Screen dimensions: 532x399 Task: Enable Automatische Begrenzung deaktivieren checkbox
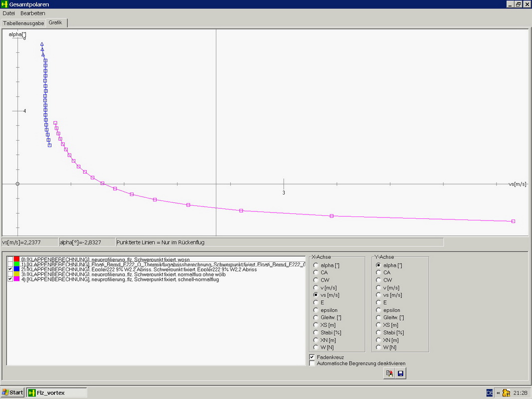point(312,364)
